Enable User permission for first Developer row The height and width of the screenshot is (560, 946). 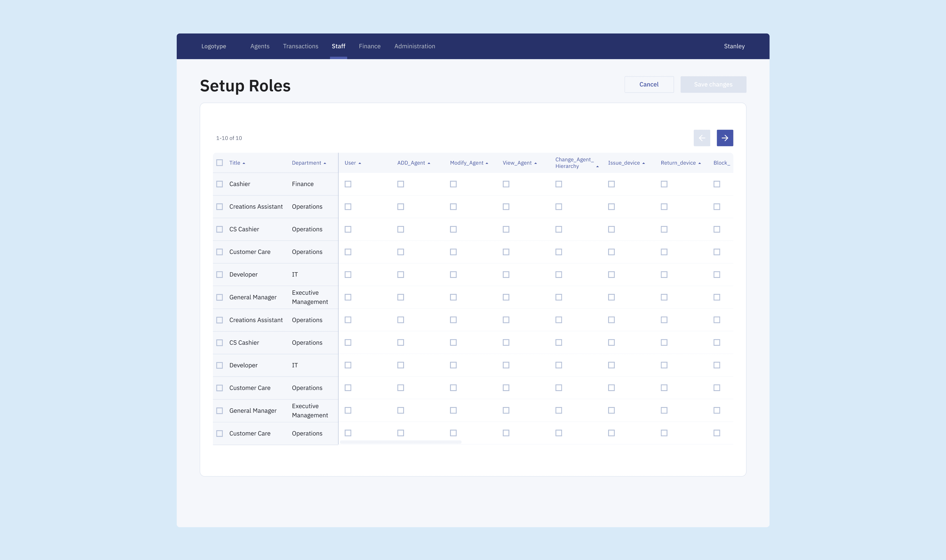[348, 275]
